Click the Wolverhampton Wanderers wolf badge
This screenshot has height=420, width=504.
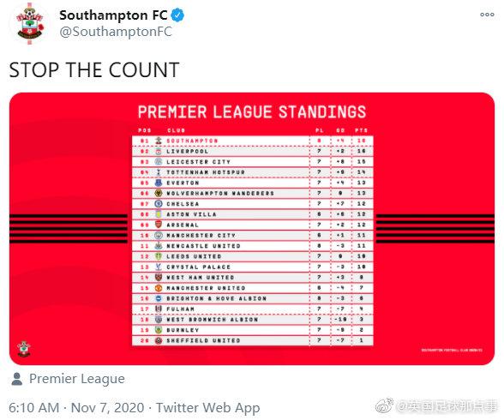tap(159, 193)
